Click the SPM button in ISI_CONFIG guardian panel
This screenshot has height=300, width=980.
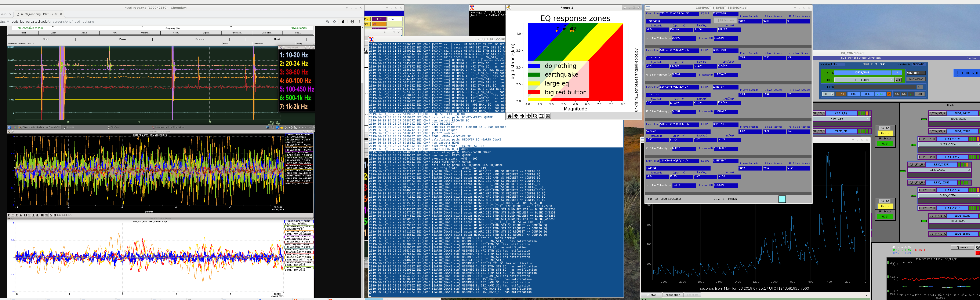(x=919, y=94)
